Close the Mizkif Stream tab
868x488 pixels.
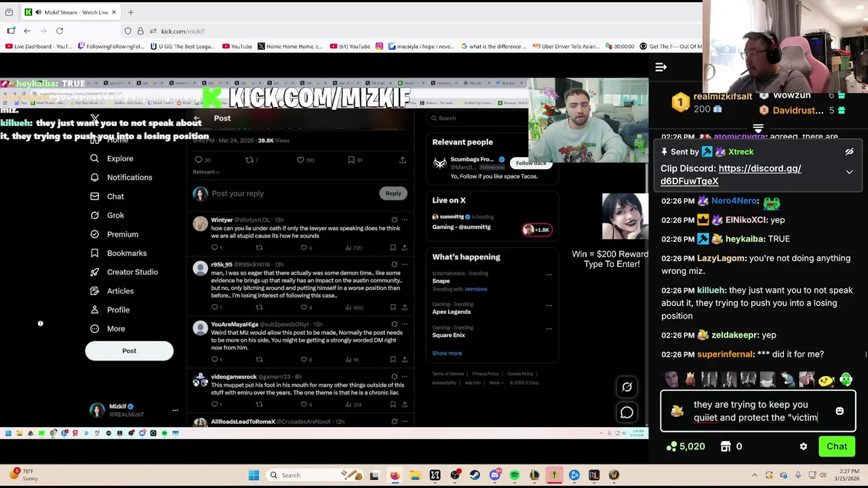click(x=114, y=12)
